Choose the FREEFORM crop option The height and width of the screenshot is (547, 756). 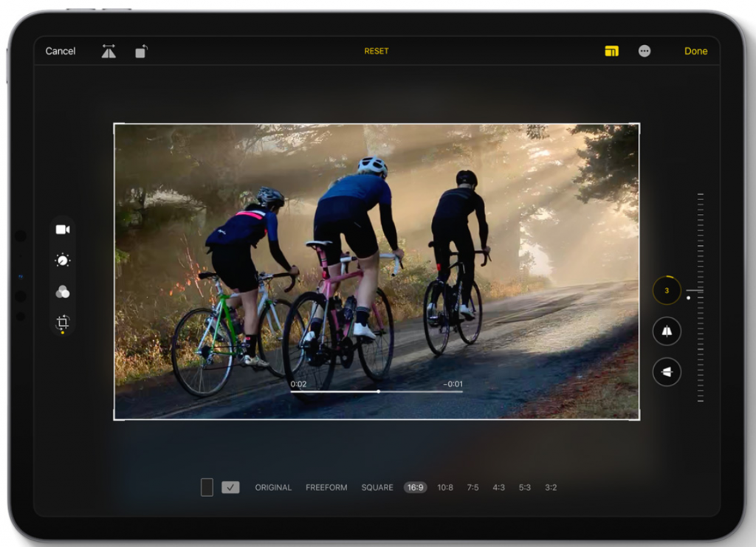(326, 487)
